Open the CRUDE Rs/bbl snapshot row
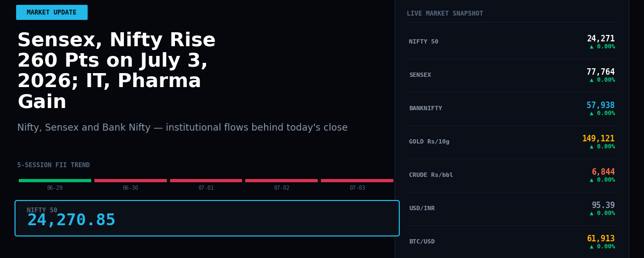Screen dimensions: 644x258 [x=512, y=175]
